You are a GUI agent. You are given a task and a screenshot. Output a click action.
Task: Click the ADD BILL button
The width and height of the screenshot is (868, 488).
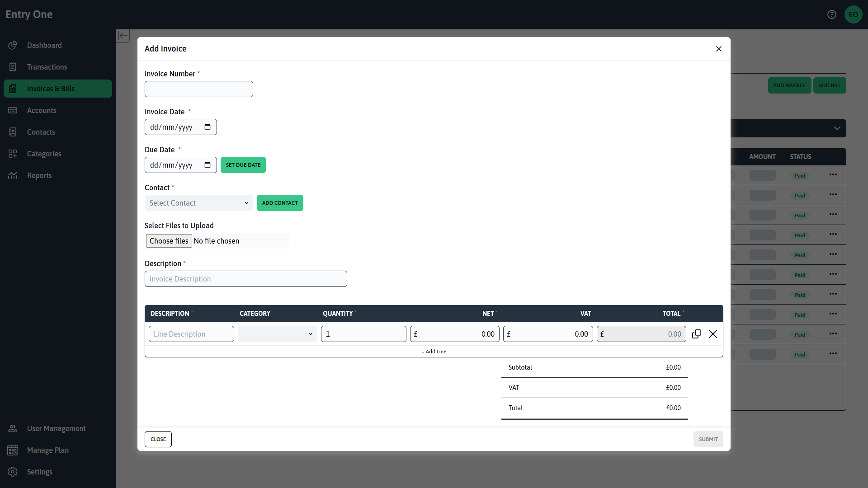pos(830,85)
